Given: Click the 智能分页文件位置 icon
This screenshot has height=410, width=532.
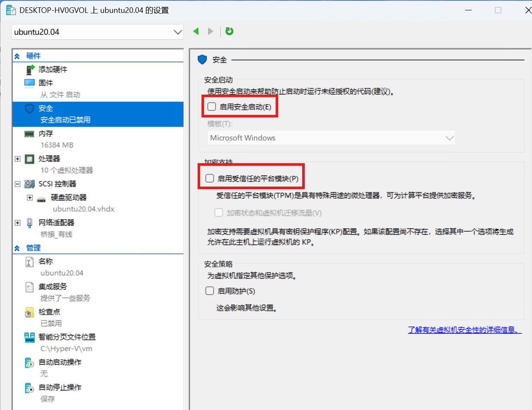Looking at the screenshot, I should pyautogui.click(x=29, y=337).
